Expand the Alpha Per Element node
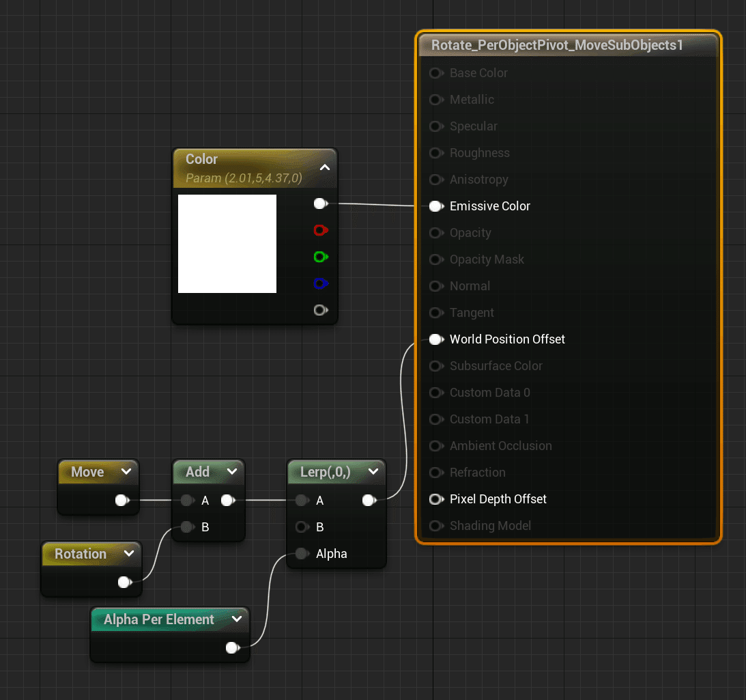This screenshot has width=746, height=700. (x=237, y=619)
